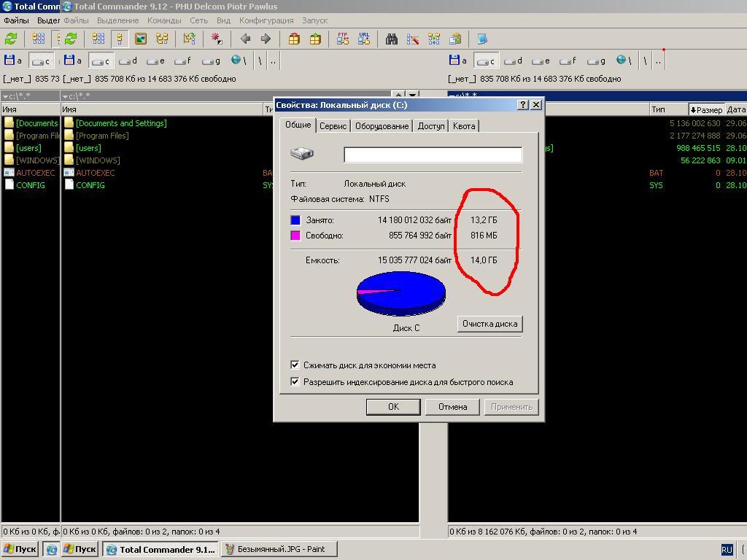Click the URL new FTP connection icon
Screen dimensions: 747x560
[x=363, y=39]
